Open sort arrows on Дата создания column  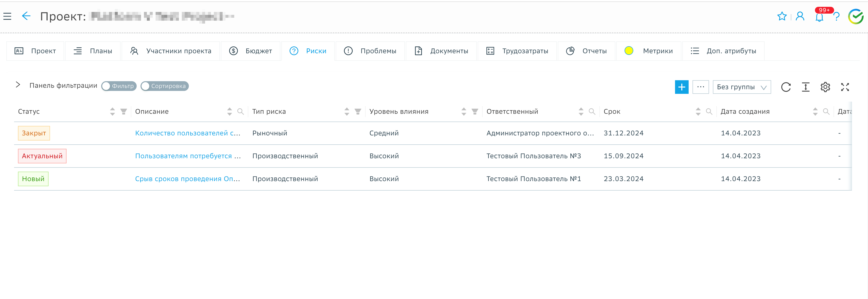pyautogui.click(x=815, y=111)
